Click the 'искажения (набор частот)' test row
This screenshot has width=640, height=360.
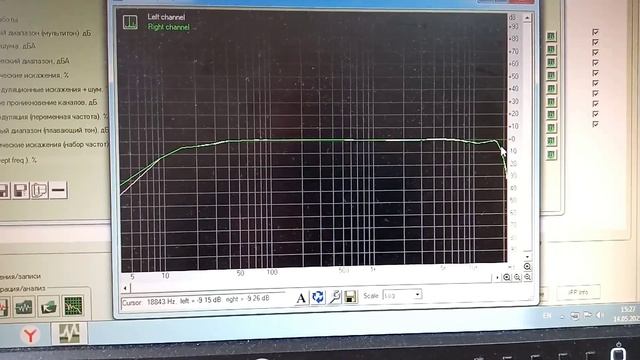[x=54, y=144]
